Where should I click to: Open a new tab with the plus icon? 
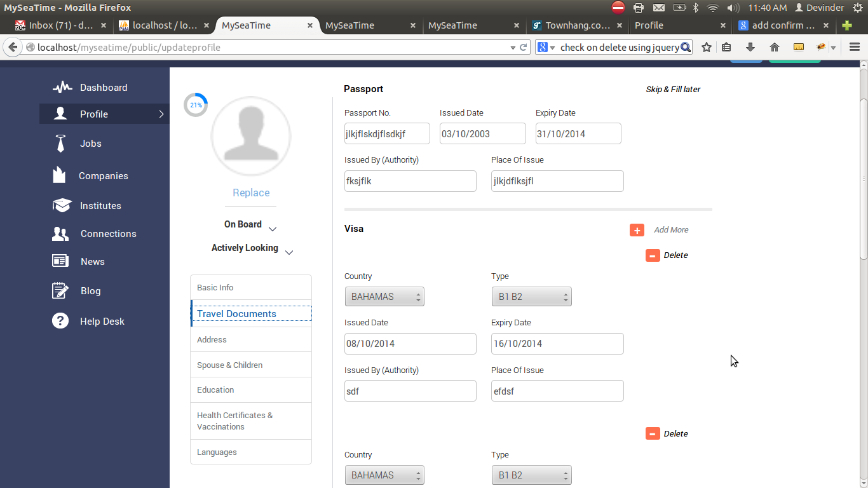[x=847, y=25]
